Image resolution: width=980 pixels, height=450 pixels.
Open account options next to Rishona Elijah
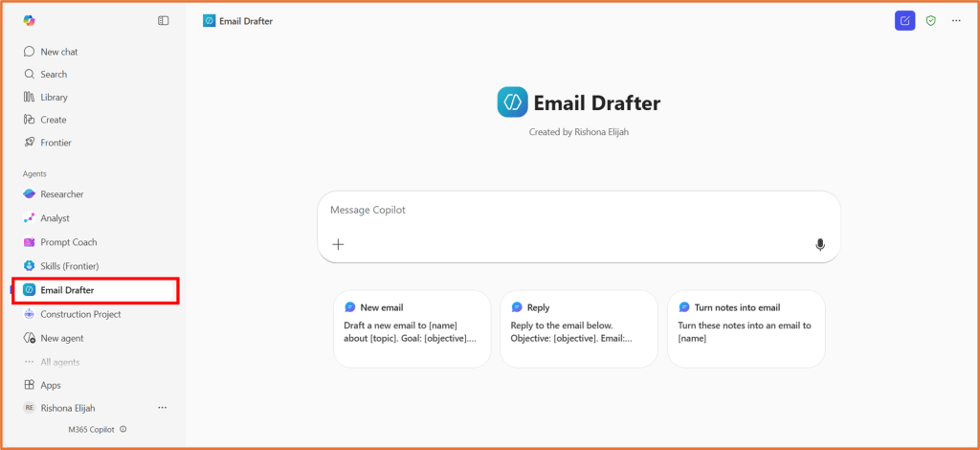(162, 408)
